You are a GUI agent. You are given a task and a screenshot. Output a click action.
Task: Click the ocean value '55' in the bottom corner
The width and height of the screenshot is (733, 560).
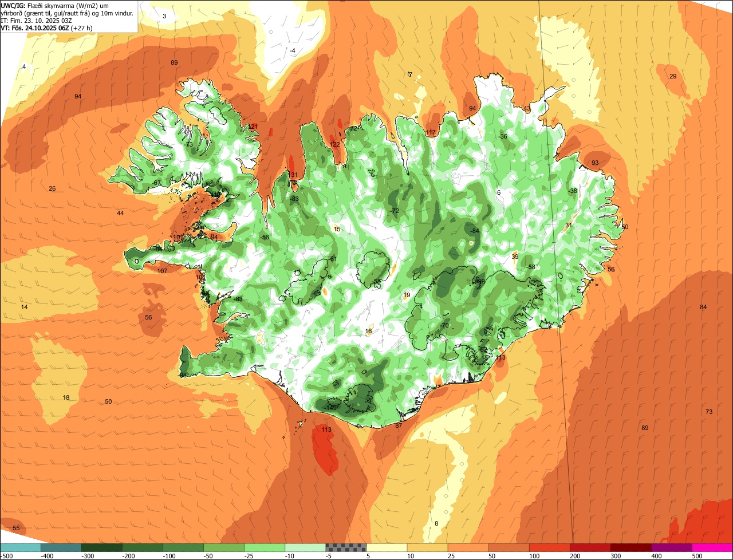point(16,528)
